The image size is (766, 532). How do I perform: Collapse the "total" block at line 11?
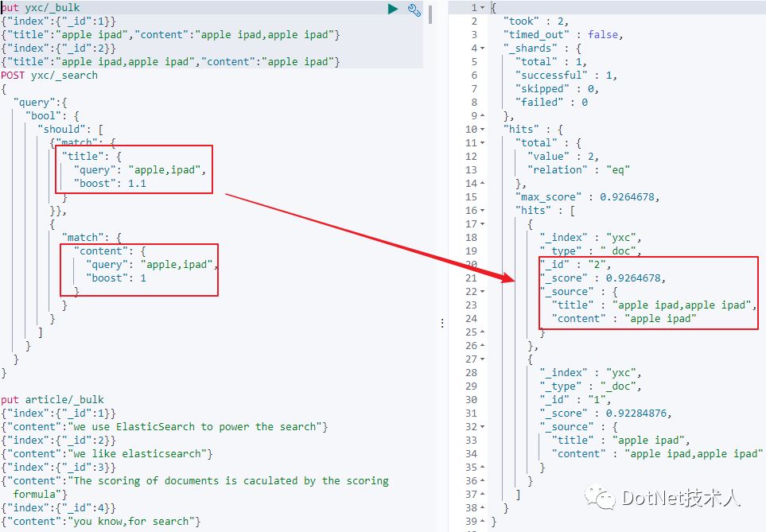pos(483,143)
